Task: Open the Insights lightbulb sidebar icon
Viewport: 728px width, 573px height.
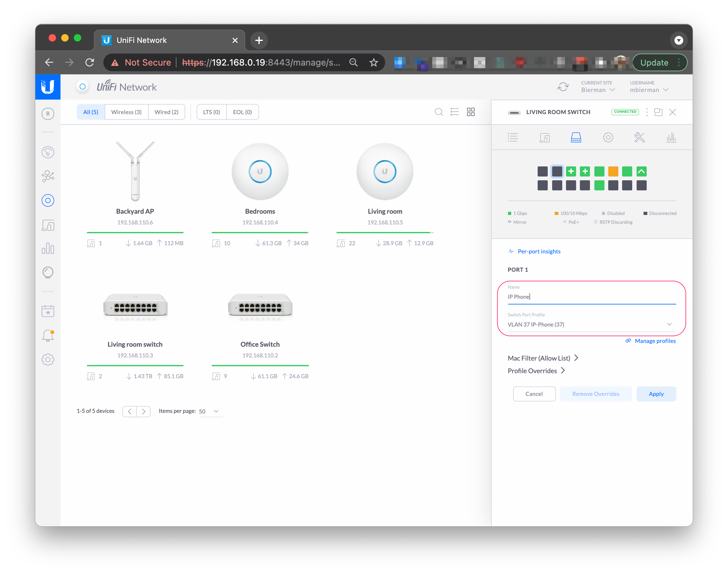Action: click(x=48, y=272)
